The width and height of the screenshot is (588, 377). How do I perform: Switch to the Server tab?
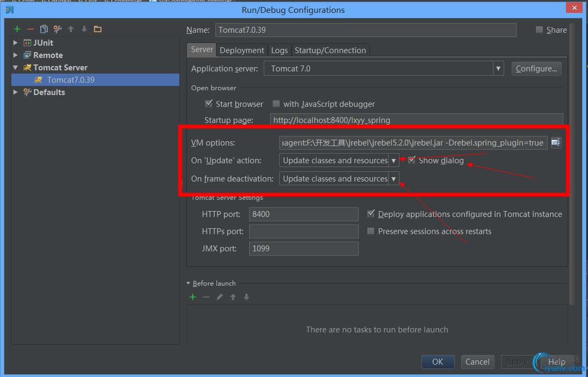pos(202,49)
